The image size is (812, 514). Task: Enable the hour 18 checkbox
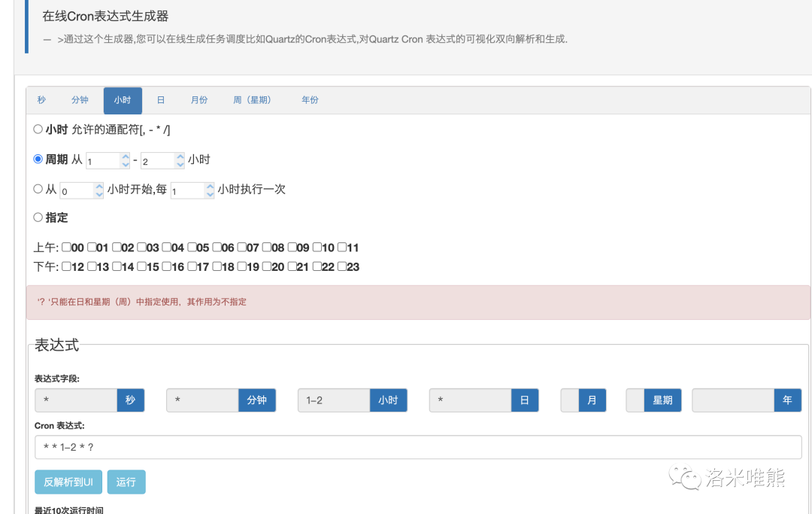[x=217, y=266]
